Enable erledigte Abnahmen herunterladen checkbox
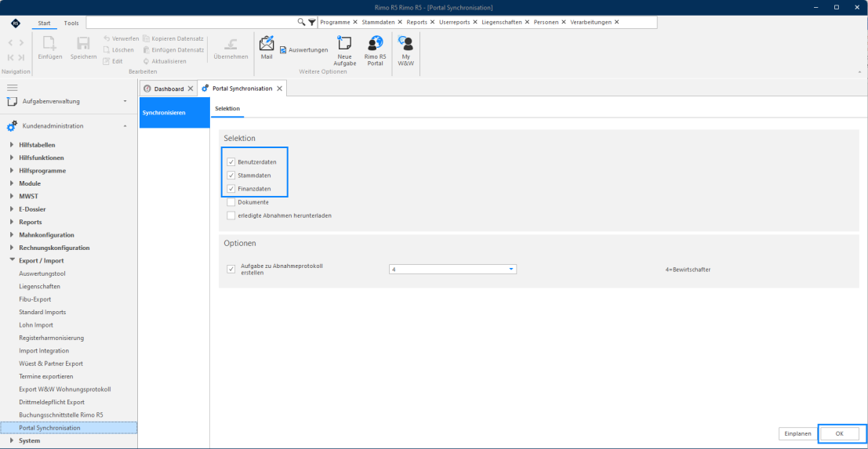This screenshot has height=449, width=868. (231, 215)
